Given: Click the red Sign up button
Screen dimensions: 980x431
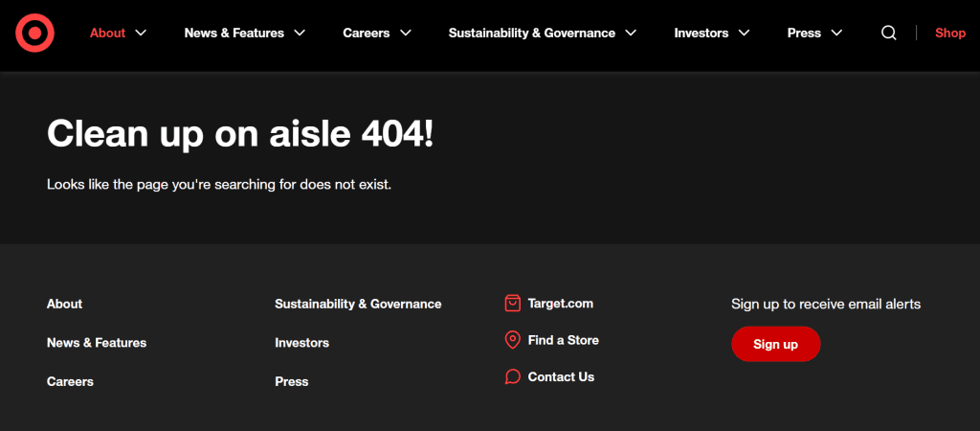Looking at the screenshot, I should (775, 345).
